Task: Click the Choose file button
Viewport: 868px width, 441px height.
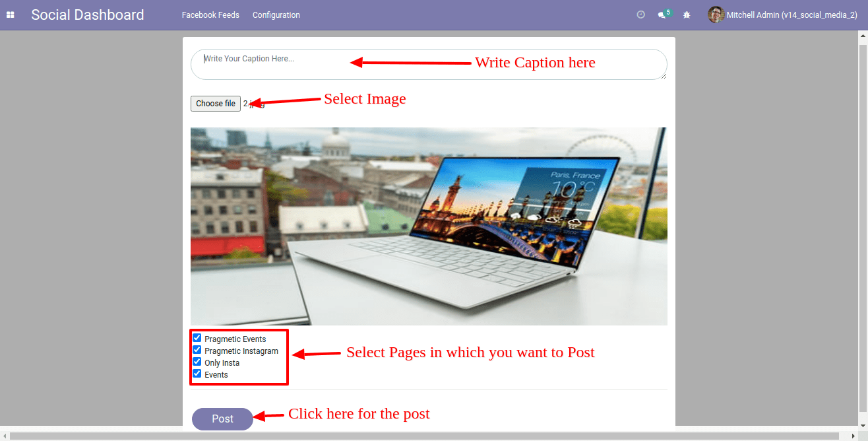Action: point(216,104)
